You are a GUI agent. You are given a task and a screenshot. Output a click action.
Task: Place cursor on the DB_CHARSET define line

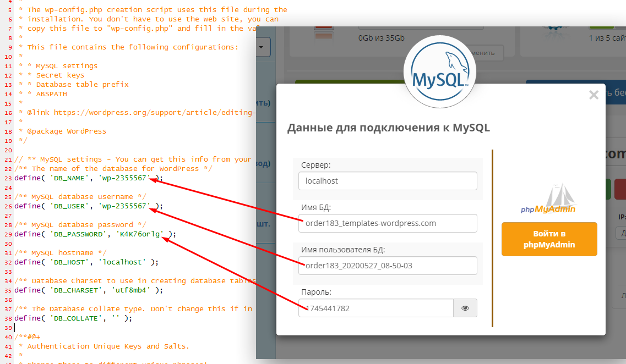point(89,290)
